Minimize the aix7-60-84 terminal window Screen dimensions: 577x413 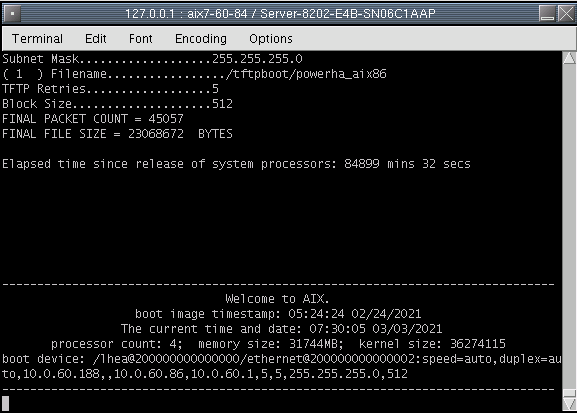[x=547, y=14]
